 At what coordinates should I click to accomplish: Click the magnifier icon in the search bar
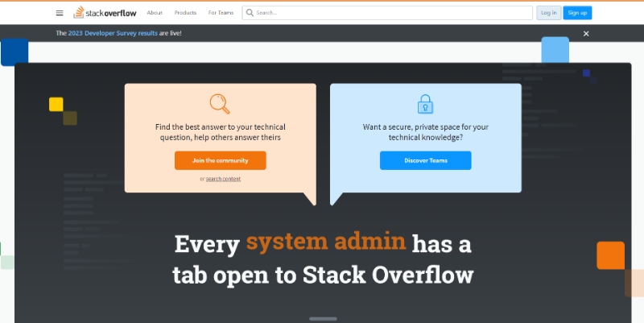[x=250, y=13]
